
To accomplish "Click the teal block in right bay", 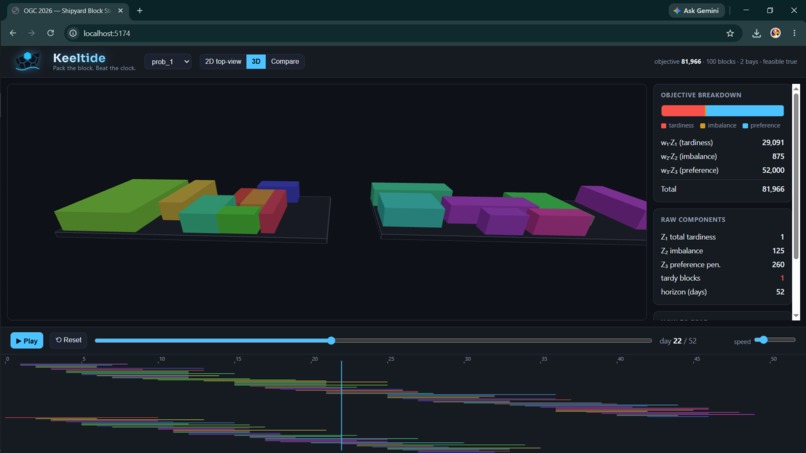I will tap(411, 210).
